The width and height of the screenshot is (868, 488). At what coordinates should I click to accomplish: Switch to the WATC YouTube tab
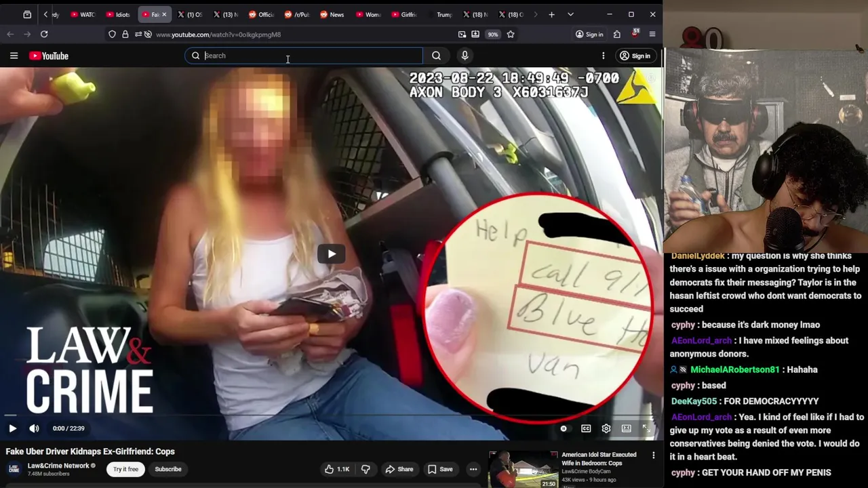83,14
